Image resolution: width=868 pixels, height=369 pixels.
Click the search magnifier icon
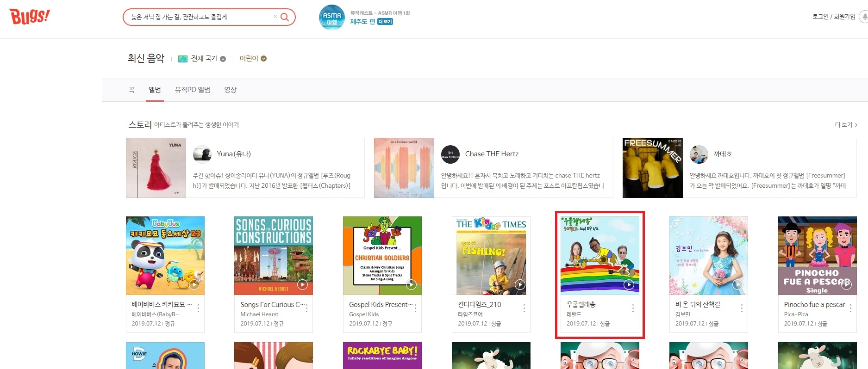coord(285,17)
